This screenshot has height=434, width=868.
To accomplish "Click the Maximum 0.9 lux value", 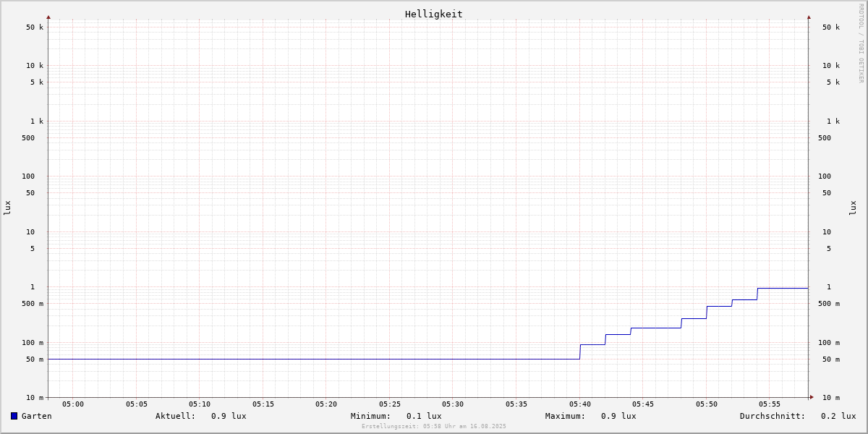I will [x=618, y=416].
